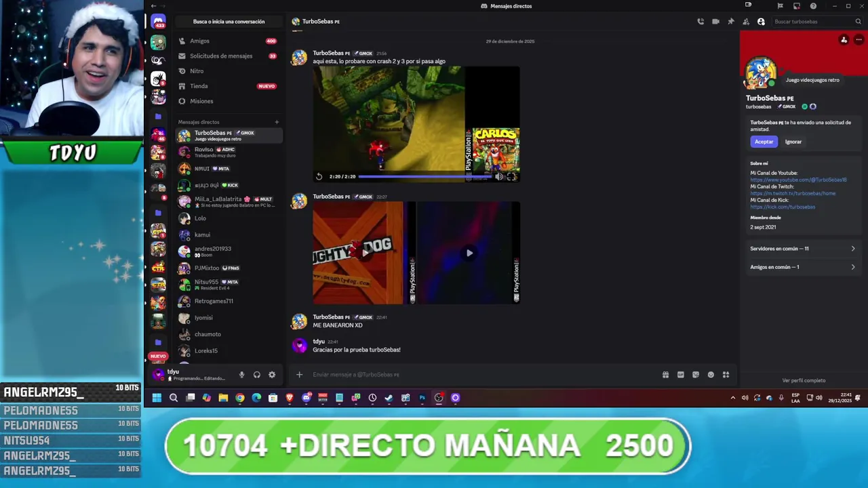The image size is (868, 488).
Task: Ignore the friend request with Ignorar
Action: (793, 142)
